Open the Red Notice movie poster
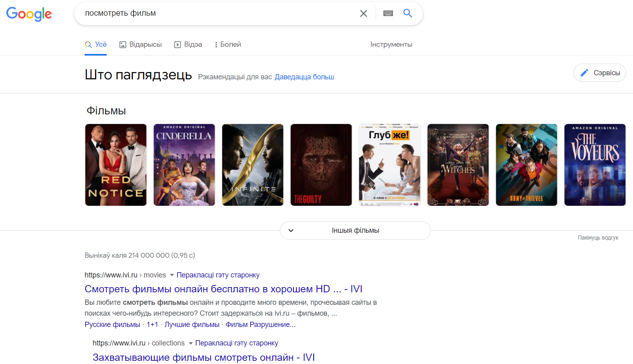633x364 pixels. point(116,165)
